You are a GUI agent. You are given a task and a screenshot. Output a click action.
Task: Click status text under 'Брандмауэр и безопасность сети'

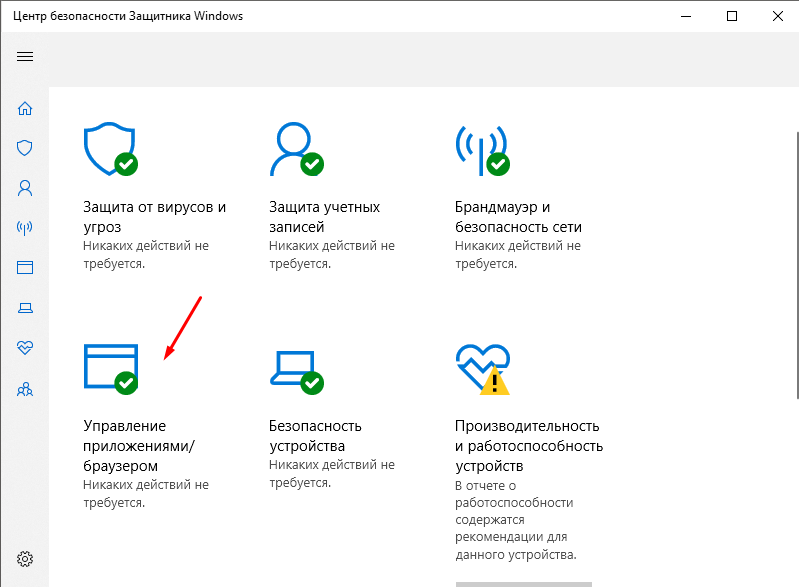point(518,255)
